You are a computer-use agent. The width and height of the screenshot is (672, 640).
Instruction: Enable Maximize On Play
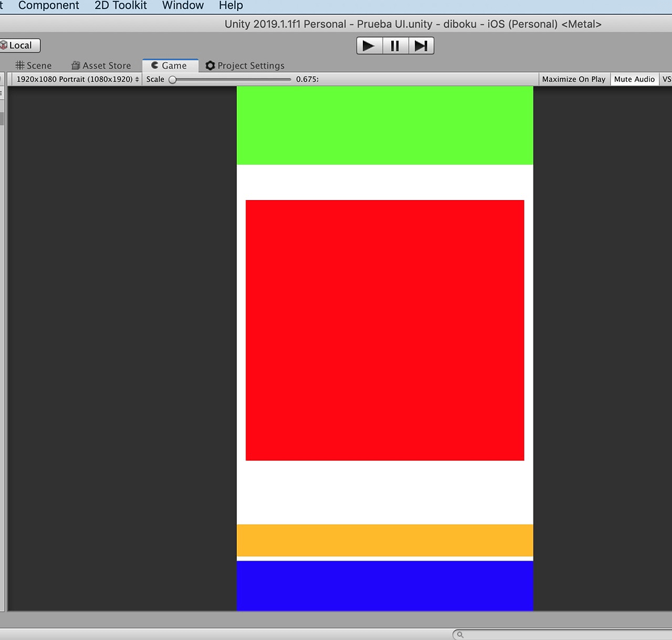pos(573,79)
